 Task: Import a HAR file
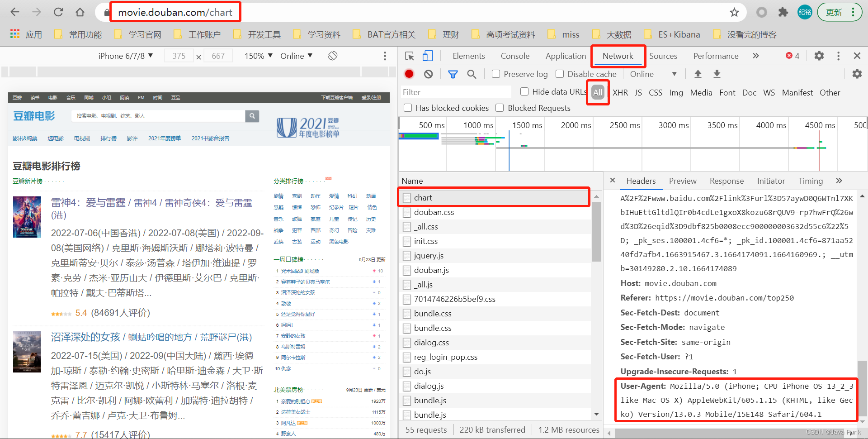tap(698, 74)
